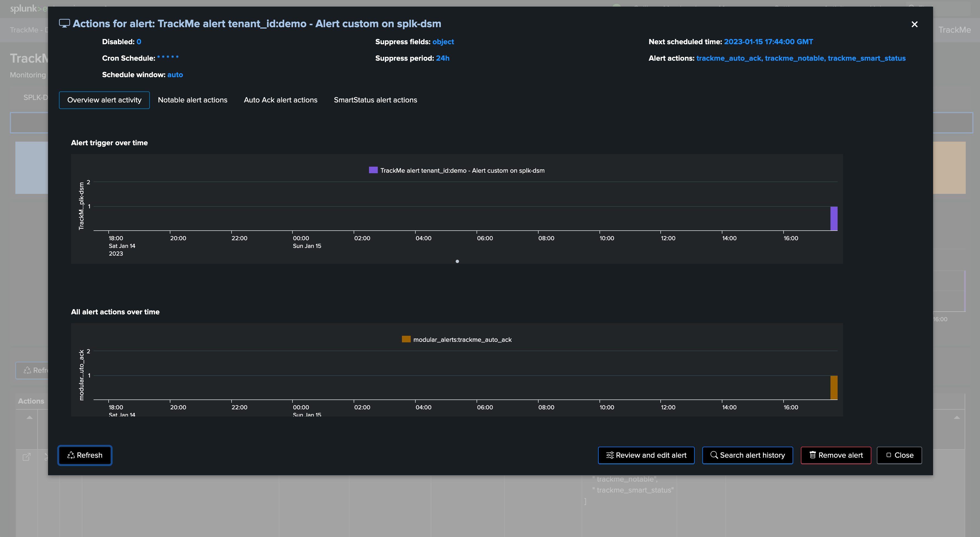Open Review and edit alert

(x=646, y=455)
